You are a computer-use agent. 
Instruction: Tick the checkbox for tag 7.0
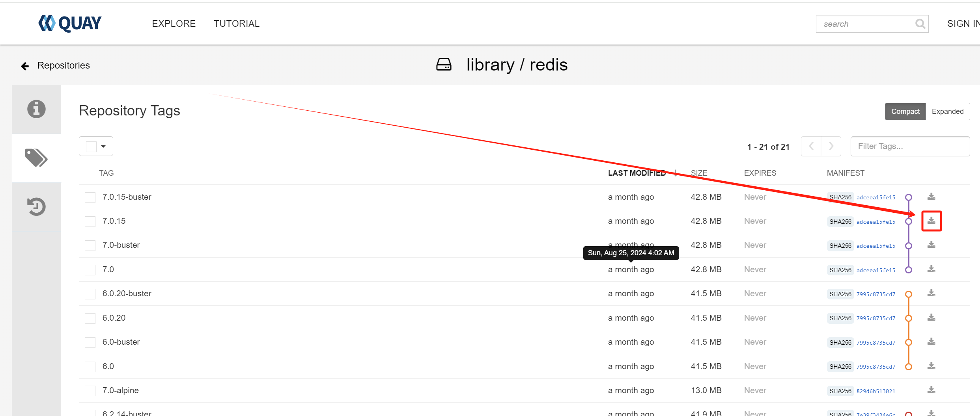[90, 270]
